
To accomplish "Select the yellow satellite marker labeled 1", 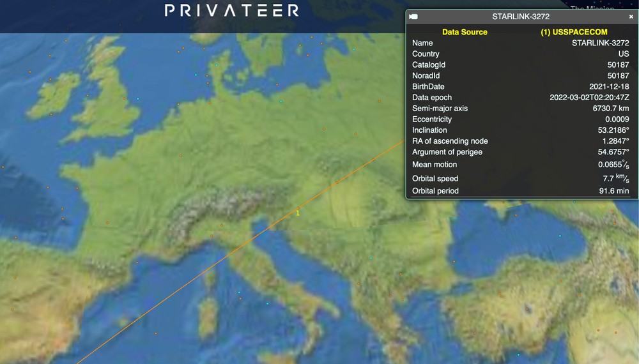I will [298, 213].
